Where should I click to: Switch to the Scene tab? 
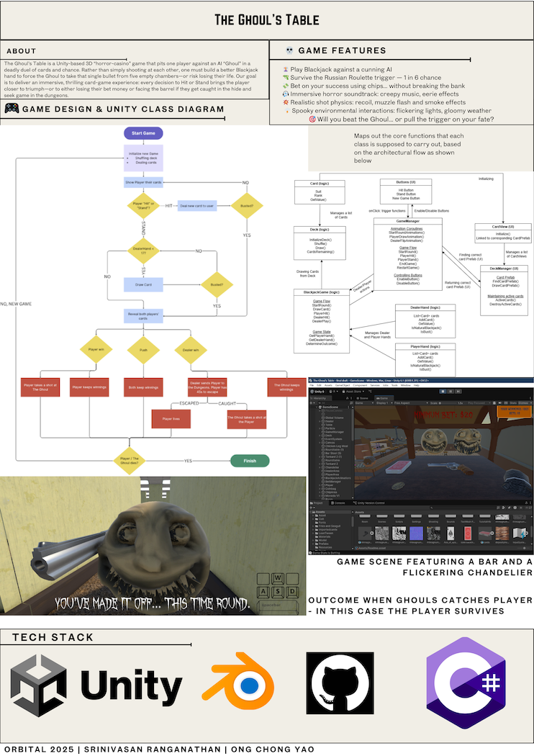click(x=363, y=398)
